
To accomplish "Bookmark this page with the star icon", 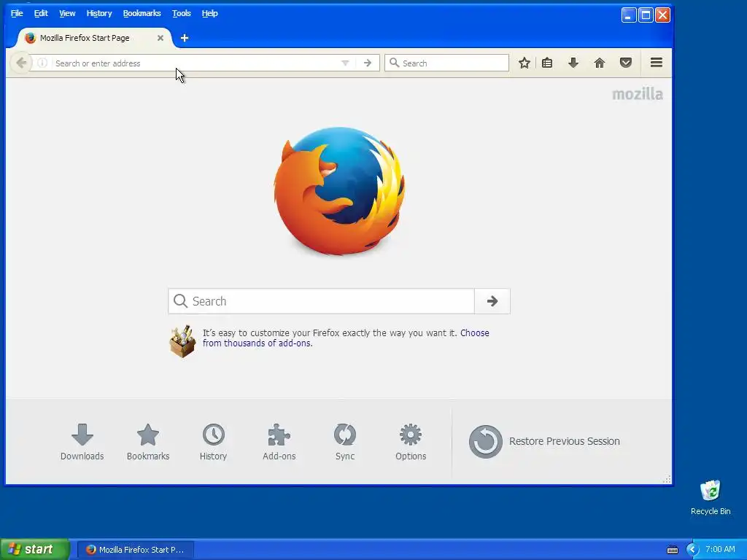I will tap(524, 63).
